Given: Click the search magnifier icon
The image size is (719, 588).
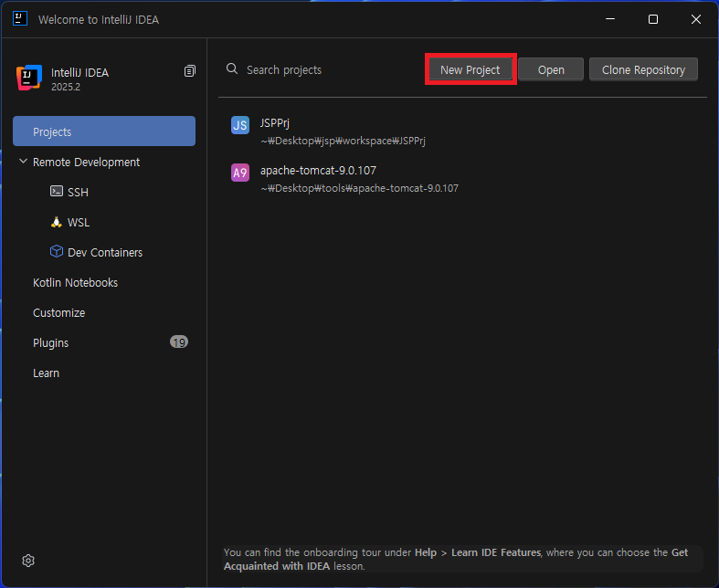Looking at the screenshot, I should [232, 68].
